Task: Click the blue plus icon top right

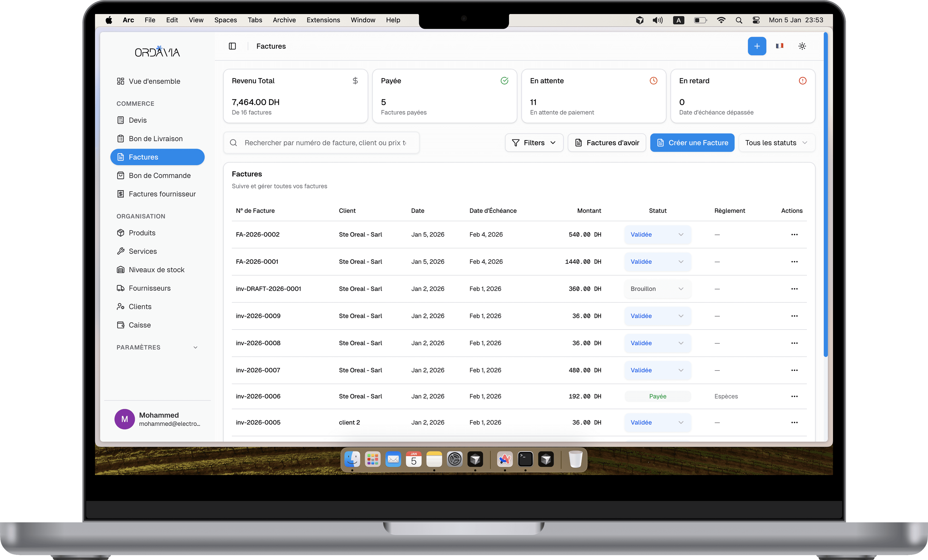Action: pos(757,46)
